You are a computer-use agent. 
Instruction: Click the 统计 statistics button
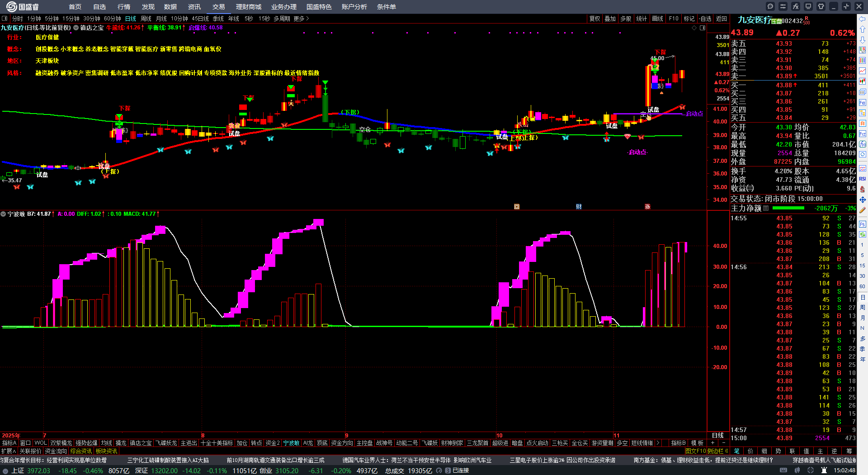(x=642, y=19)
